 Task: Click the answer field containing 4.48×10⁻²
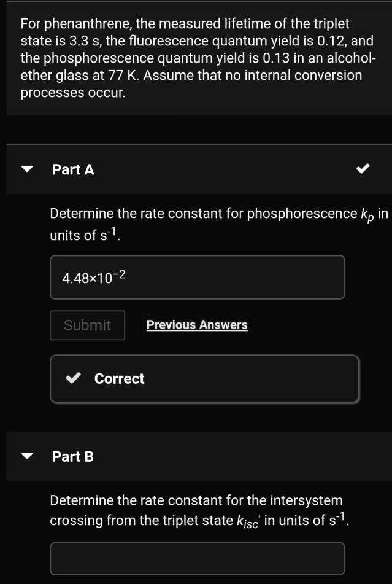point(197,278)
